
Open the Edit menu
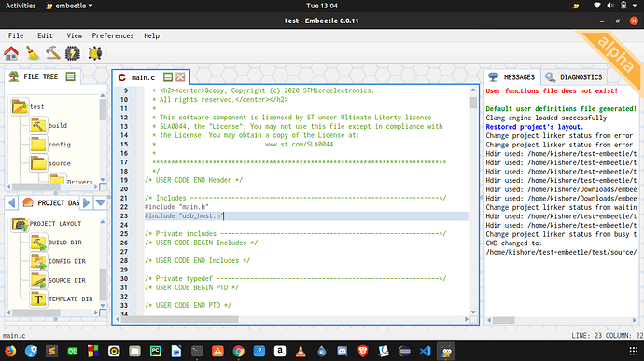coord(45,35)
